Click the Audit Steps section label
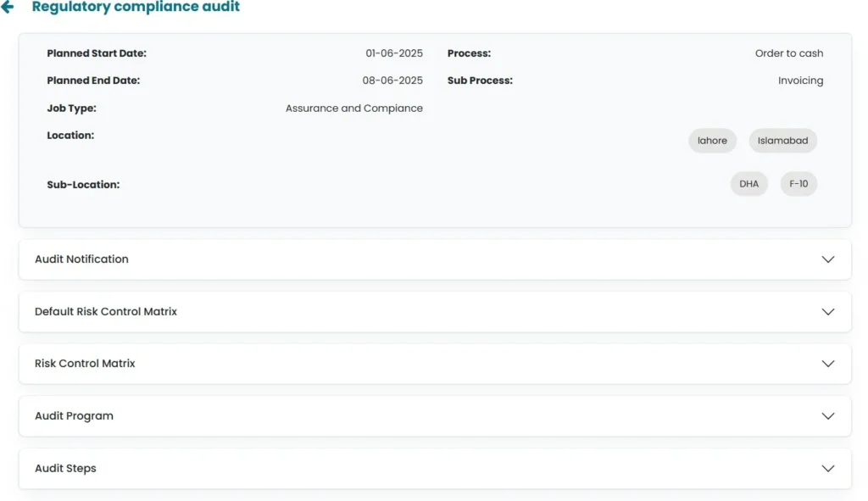Screen dimensions: 868x501 click(65, 469)
